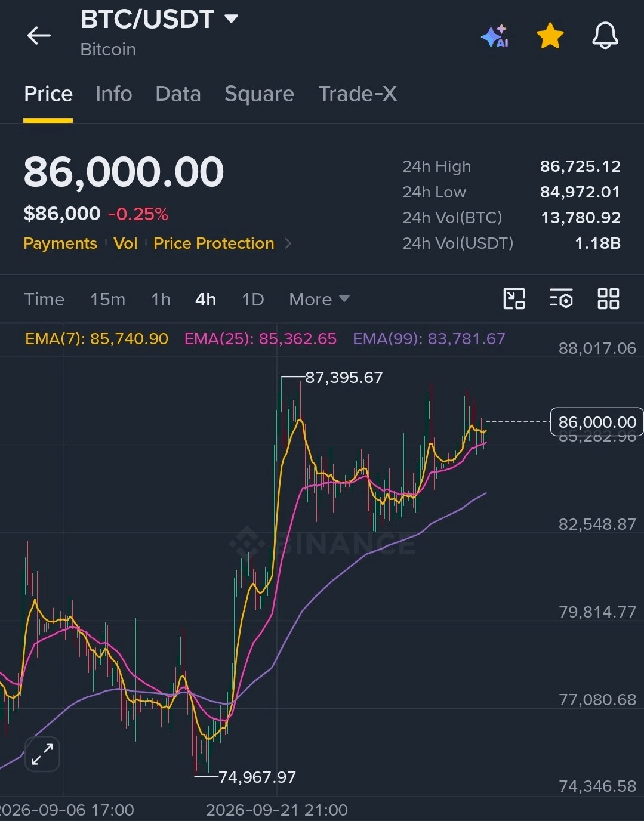The height and width of the screenshot is (821, 644).
Task: Tap the 88,017.06 price axis label
Action: pyautogui.click(x=597, y=348)
